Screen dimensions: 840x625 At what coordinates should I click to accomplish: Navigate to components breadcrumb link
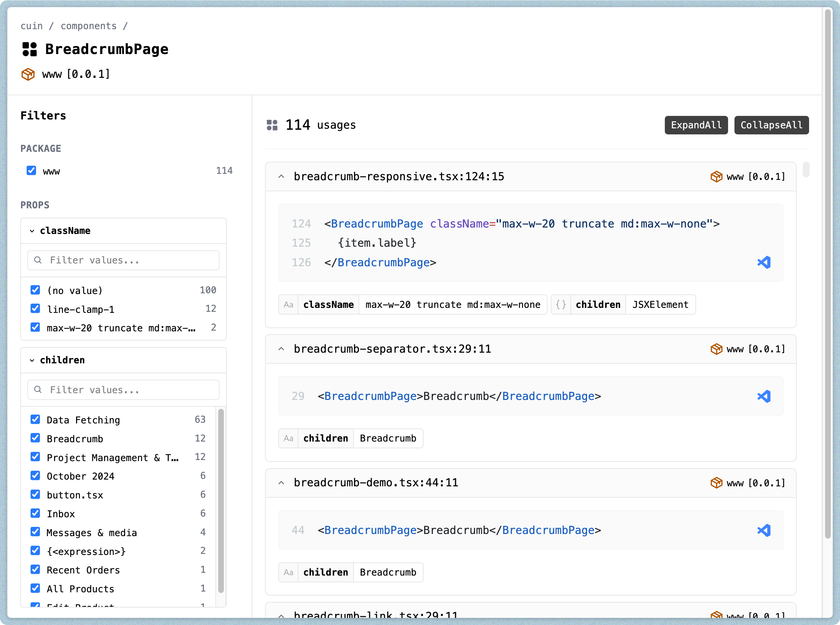click(88, 26)
